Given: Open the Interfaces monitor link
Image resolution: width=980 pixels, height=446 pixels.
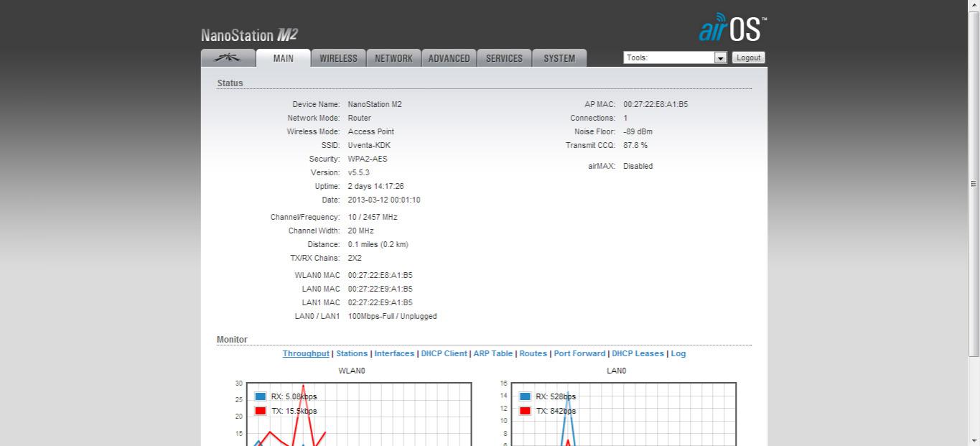Looking at the screenshot, I should [394, 353].
